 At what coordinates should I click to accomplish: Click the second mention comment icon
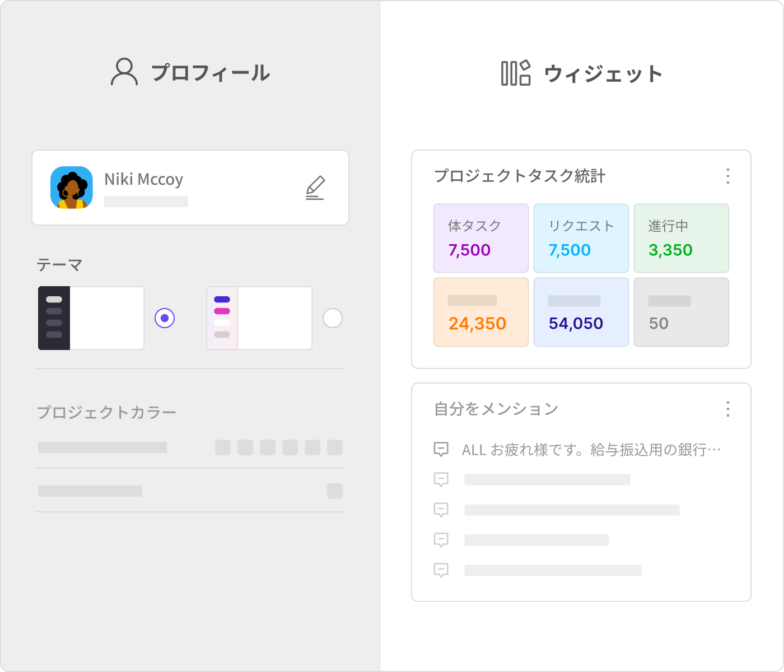[441, 479]
